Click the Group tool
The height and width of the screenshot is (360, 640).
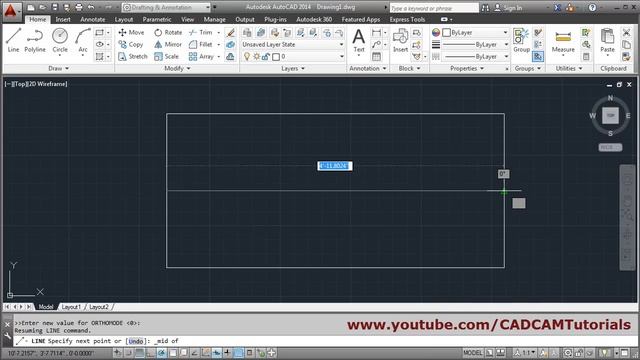[521, 41]
